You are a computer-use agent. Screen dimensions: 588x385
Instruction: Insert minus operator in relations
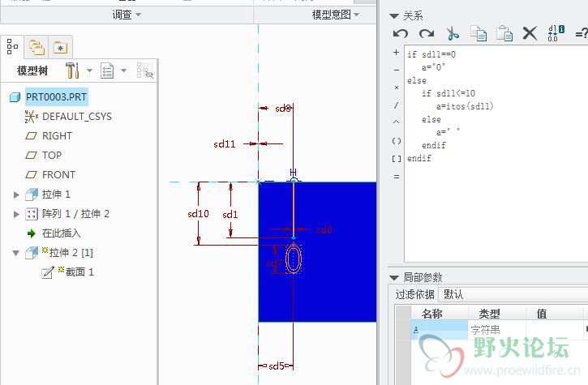(397, 70)
